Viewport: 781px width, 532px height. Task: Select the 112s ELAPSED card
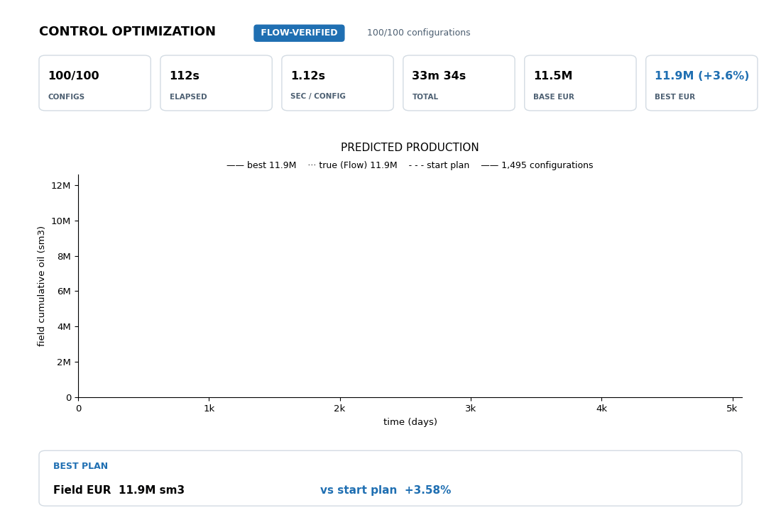pos(216,83)
